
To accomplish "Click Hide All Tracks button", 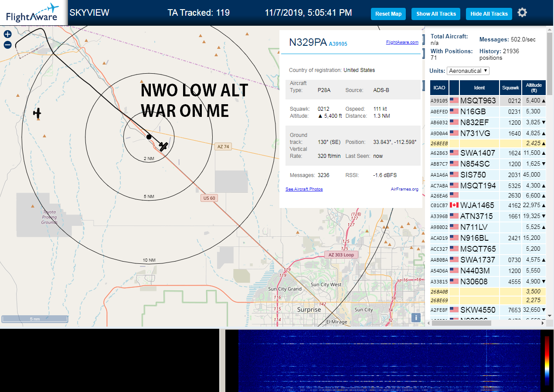I will (489, 14).
